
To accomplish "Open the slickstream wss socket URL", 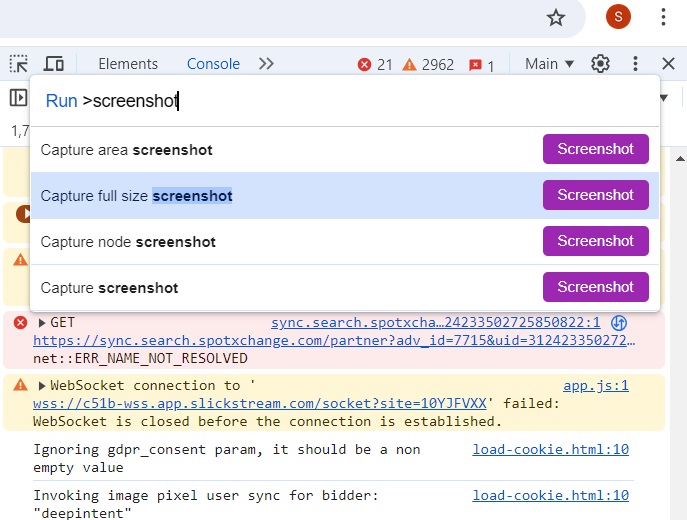I will pos(260,403).
